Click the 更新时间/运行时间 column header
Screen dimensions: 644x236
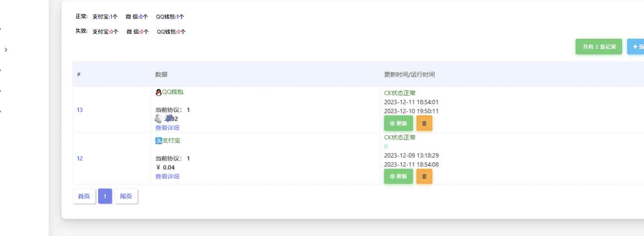(409, 75)
